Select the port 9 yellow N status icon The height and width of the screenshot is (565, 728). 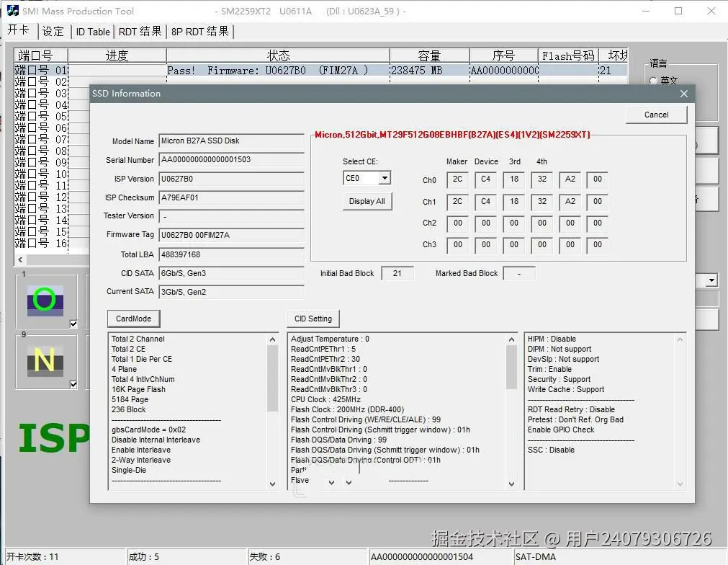(45, 360)
